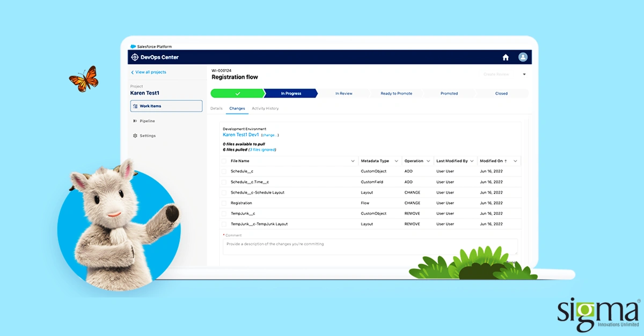
Task: Open Work Items in sidebar
Action: (x=166, y=106)
